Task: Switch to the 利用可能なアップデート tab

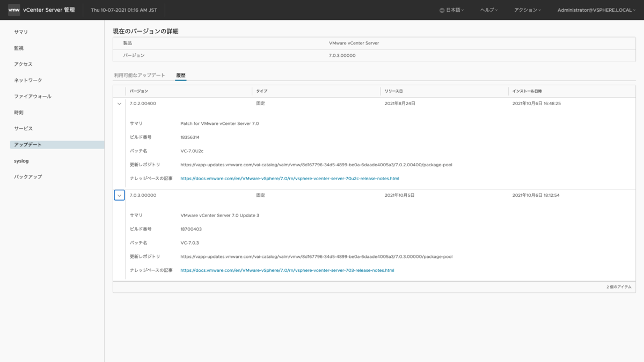Action: [x=140, y=75]
